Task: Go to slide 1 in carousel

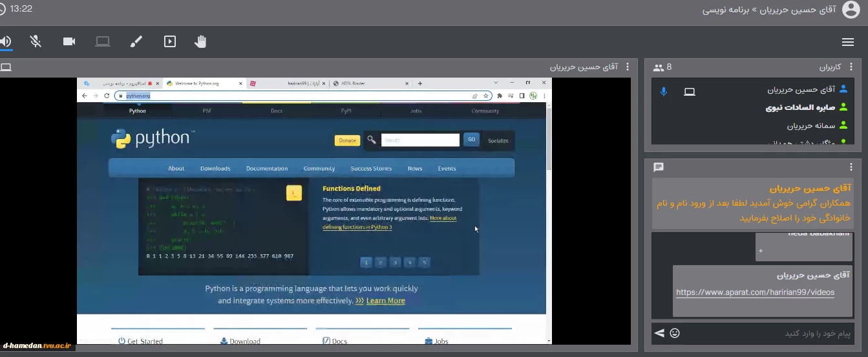Action: (x=366, y=262)
